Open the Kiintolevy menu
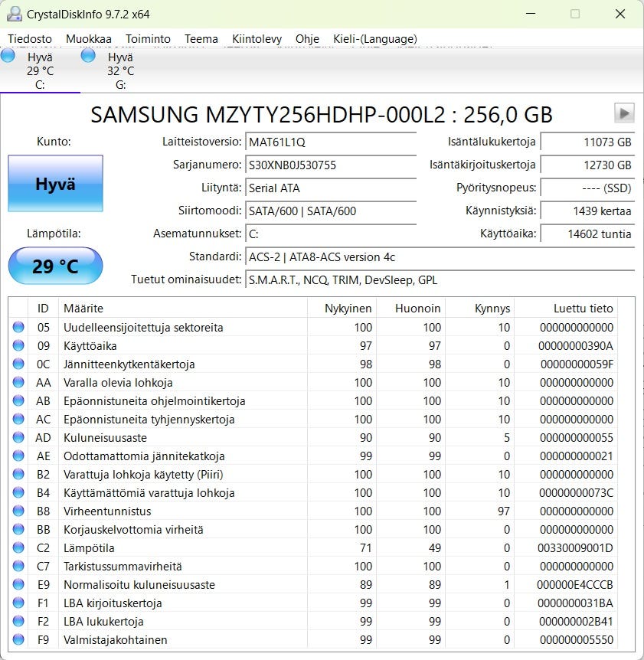The width and height of the screenshot is (644, 660). [x=257, y=39]
